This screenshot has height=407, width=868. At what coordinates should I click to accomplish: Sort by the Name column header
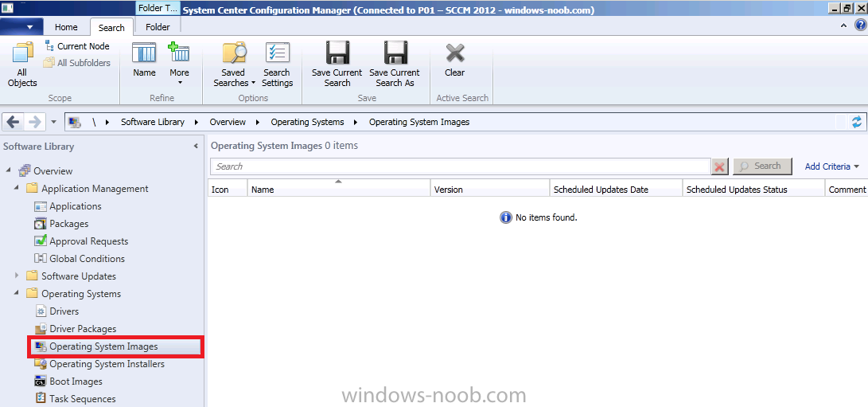point(339,190)
